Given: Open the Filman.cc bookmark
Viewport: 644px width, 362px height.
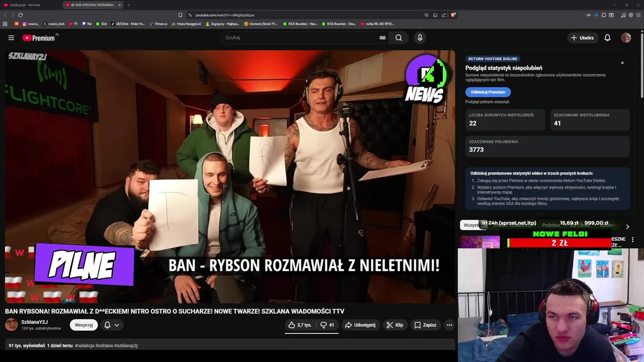Looking at the screenshot, I should tap(158, 24).
